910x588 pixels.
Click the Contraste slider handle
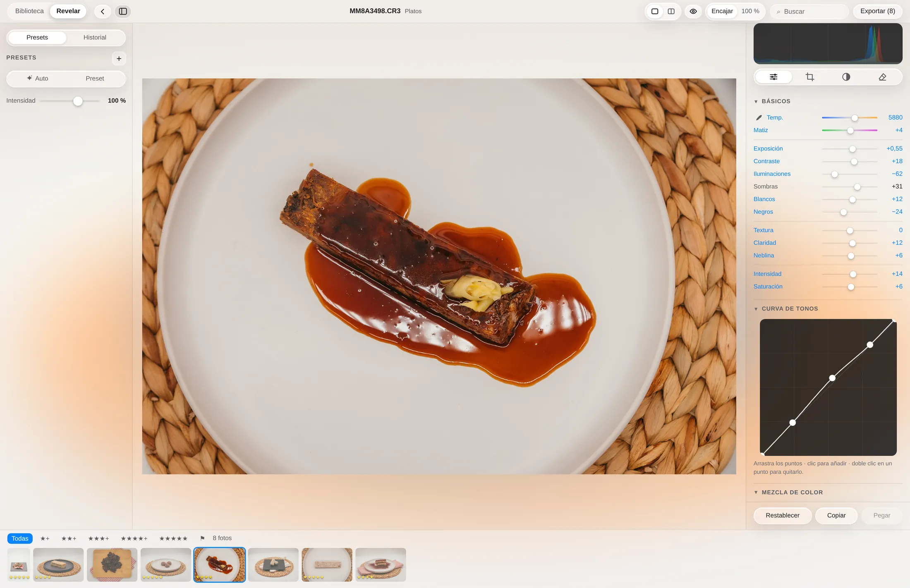pos(854,162)
